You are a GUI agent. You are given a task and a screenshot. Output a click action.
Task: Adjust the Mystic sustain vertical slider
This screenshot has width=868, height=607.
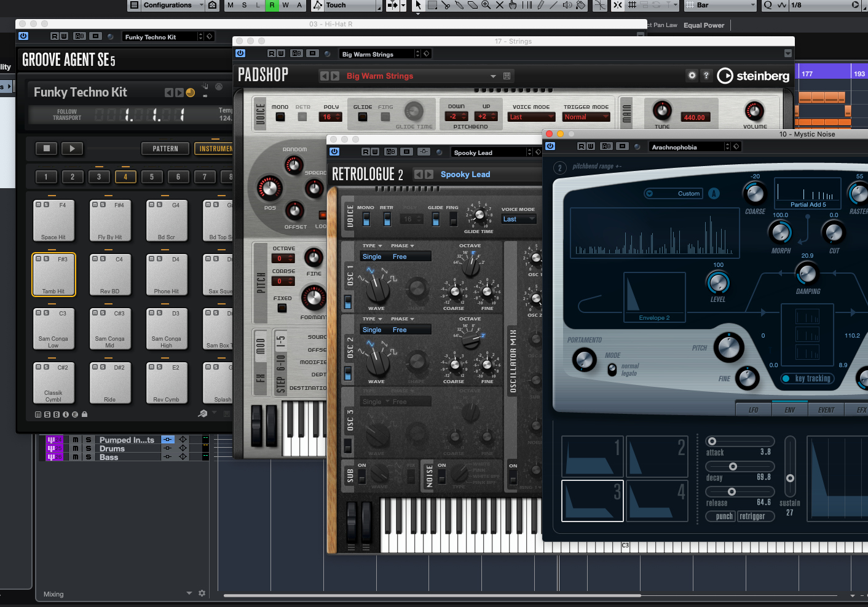pos(790,466)
